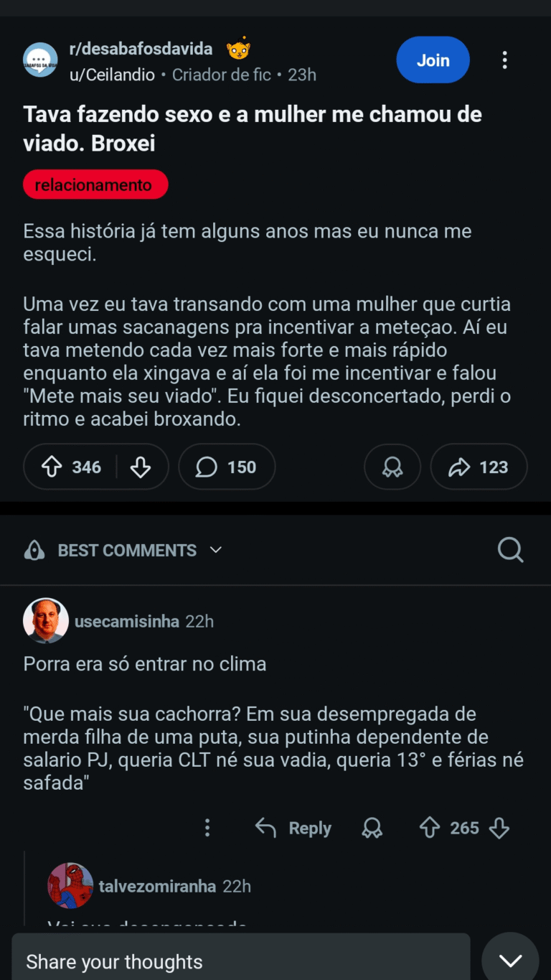Tap the scroll-down chevron button
The image size is (551, 980).
point(510,961)
